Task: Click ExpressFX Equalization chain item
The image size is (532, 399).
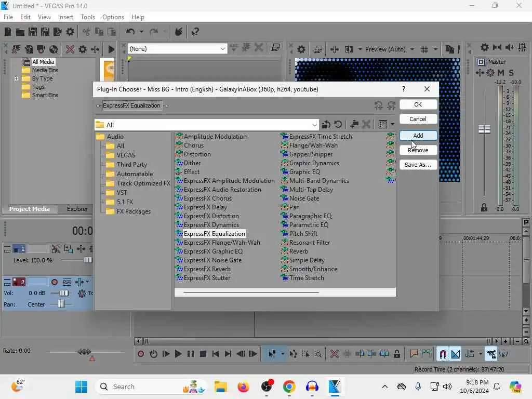Action: point(131,105)
